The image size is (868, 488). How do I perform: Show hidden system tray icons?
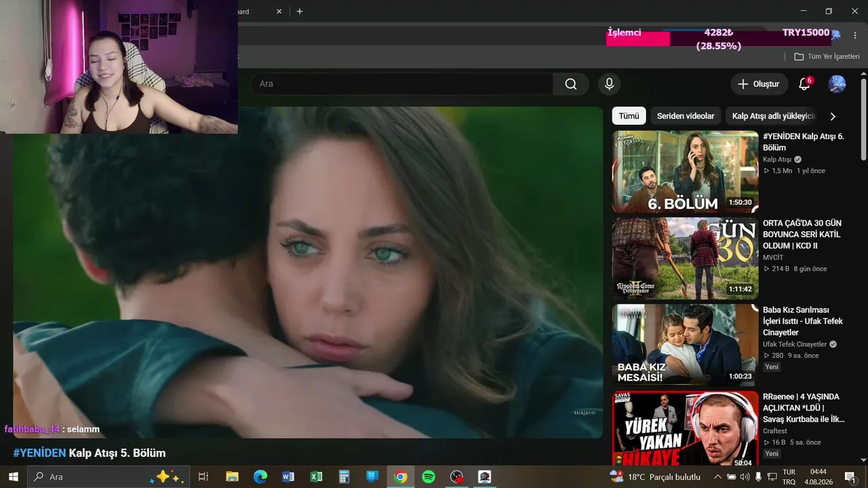point(717,476)
